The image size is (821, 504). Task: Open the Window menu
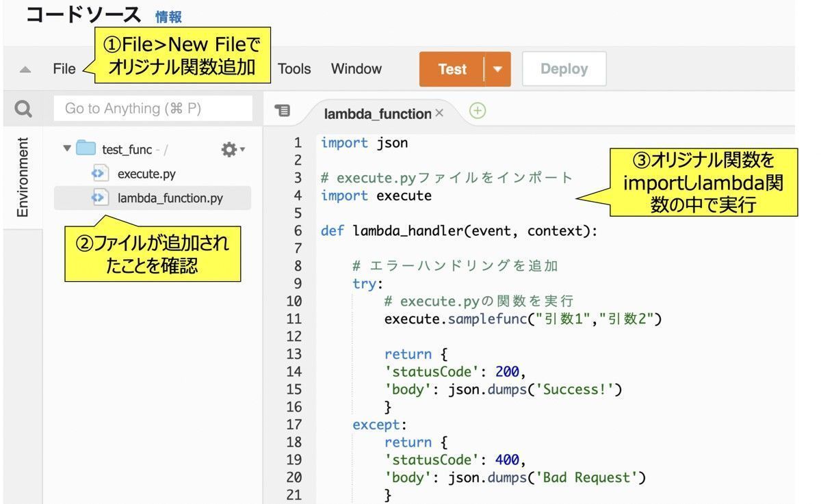point(356,68)
